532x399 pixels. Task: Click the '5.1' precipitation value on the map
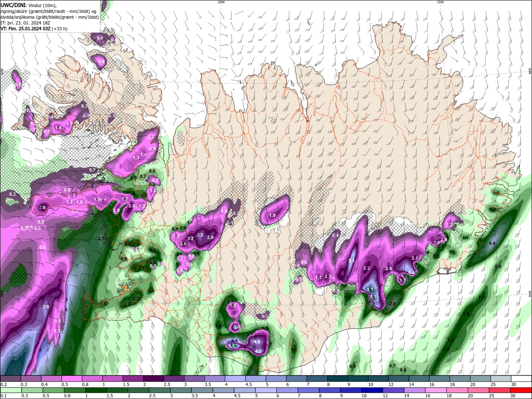(351, 261)
